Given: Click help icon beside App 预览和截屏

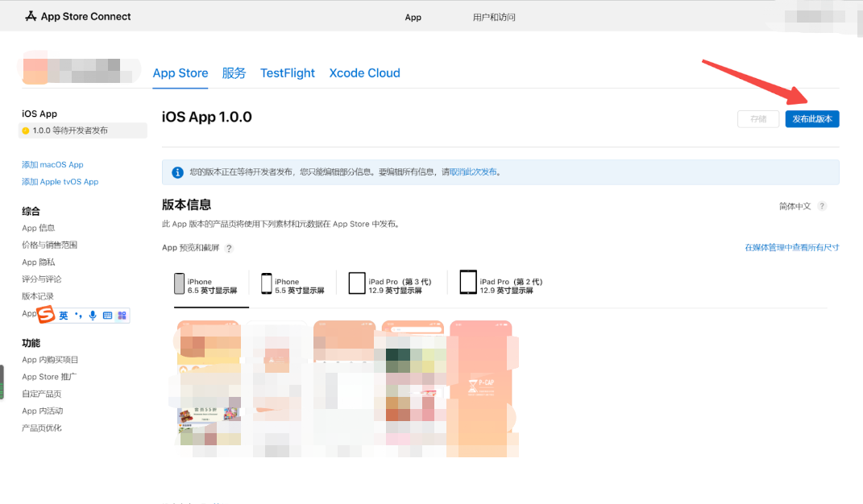Looking at the screenshot, I should [x=229, y=248].
